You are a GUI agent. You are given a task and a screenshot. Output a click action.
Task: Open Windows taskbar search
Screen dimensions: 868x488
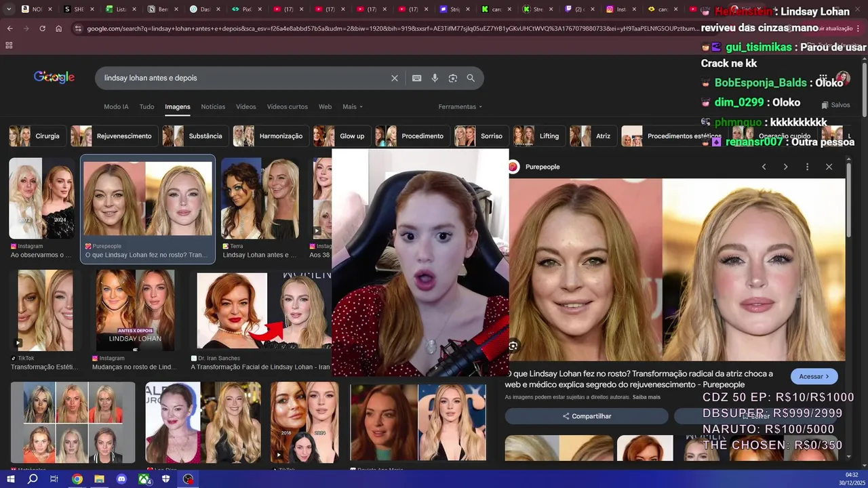[33, 479]
